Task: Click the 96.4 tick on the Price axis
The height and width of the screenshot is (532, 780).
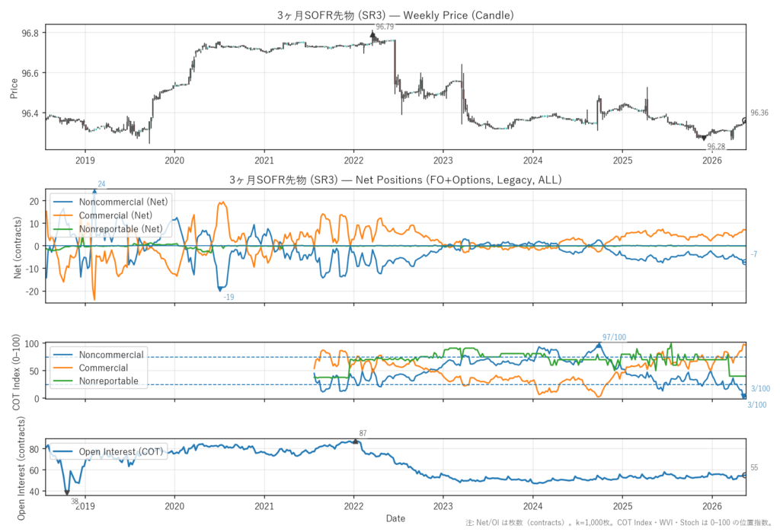Action: point(30,113)
